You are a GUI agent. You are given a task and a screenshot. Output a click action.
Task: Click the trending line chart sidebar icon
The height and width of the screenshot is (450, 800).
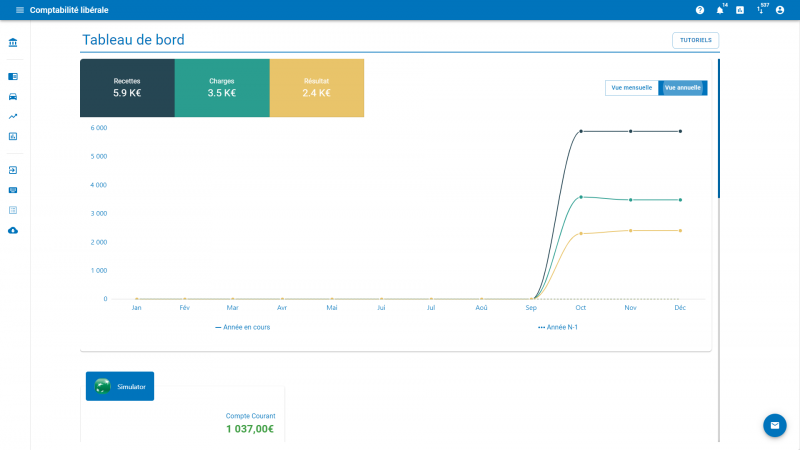tap(13, 116)
